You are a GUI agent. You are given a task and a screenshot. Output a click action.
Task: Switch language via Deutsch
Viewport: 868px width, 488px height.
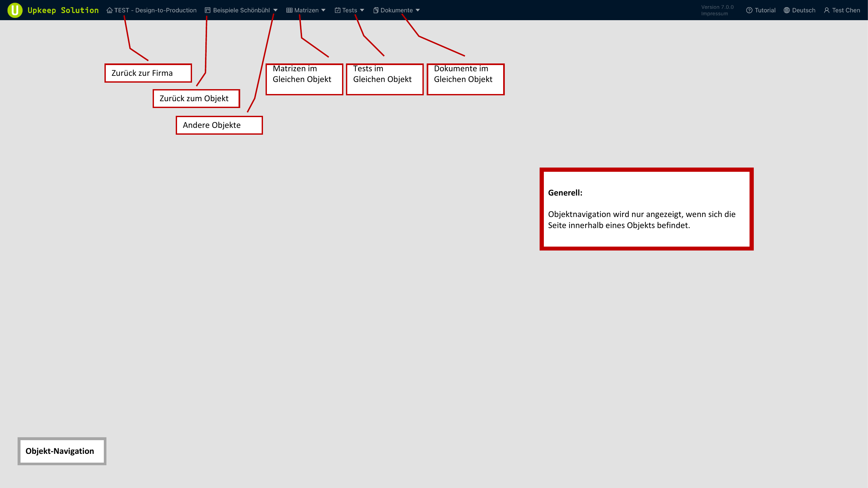tap(803, 10)
